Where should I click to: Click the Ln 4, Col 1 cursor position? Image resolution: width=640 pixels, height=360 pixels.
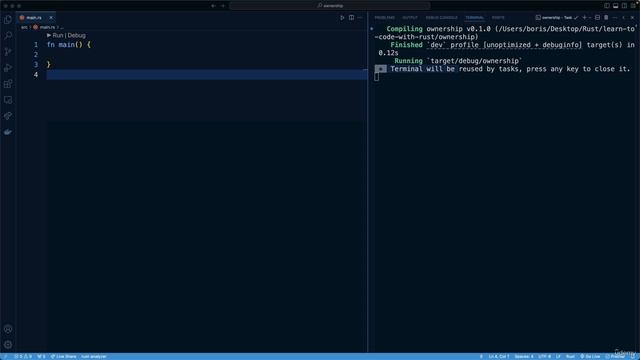coord(499,357)
